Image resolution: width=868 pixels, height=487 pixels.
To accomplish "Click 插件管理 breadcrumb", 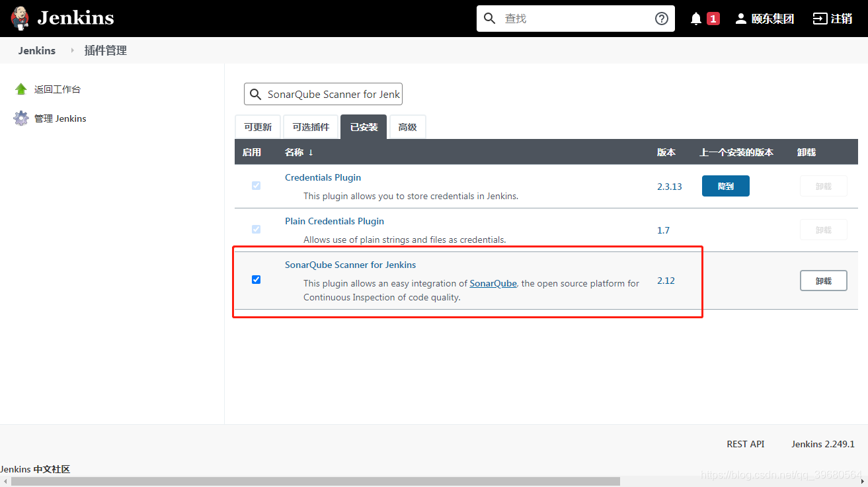I will click(x=106, y=50).
